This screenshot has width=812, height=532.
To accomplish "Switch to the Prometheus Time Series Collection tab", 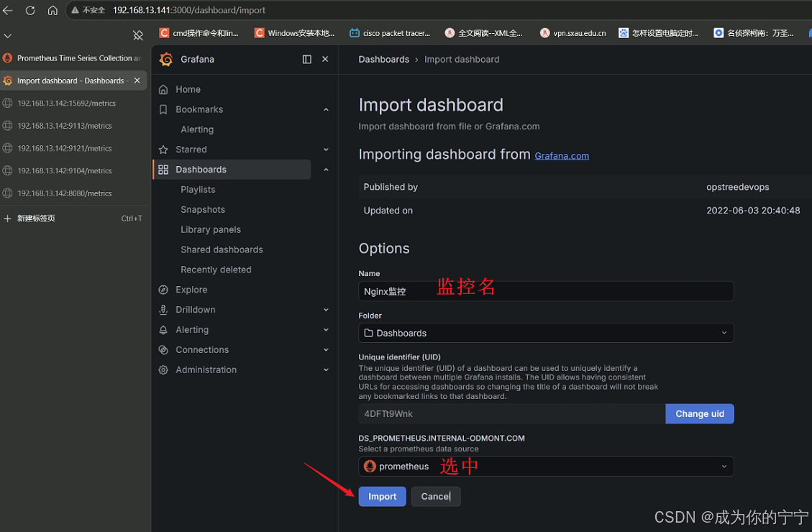I will [73, 58].
